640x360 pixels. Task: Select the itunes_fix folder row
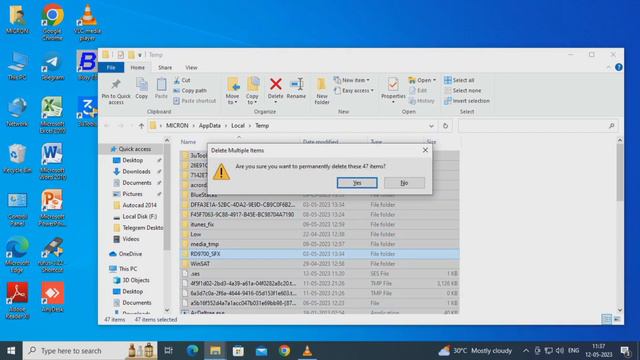click(320, 224)
